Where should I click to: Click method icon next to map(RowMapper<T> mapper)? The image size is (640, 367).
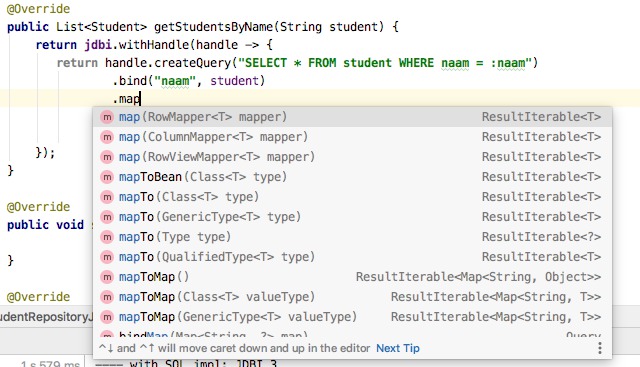107,117
